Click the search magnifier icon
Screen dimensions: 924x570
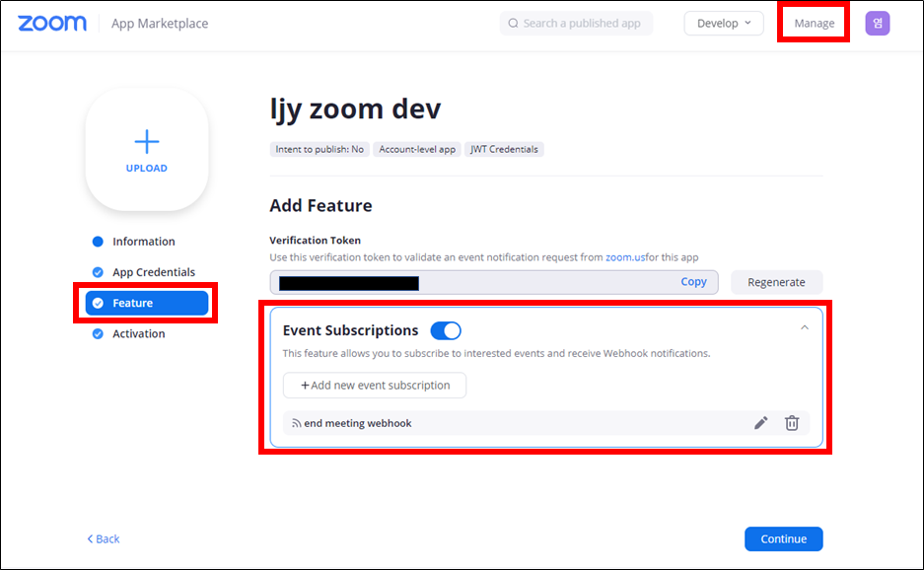tap(513, 23)
